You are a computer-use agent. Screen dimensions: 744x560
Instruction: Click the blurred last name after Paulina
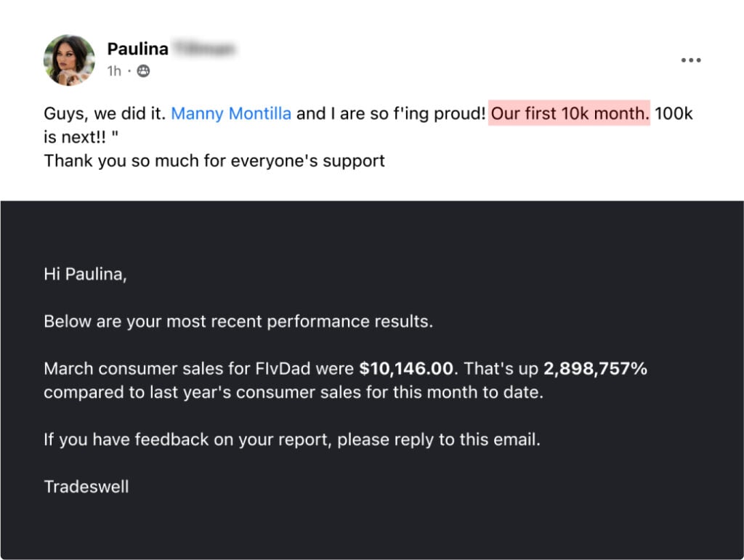pos(203,49)
